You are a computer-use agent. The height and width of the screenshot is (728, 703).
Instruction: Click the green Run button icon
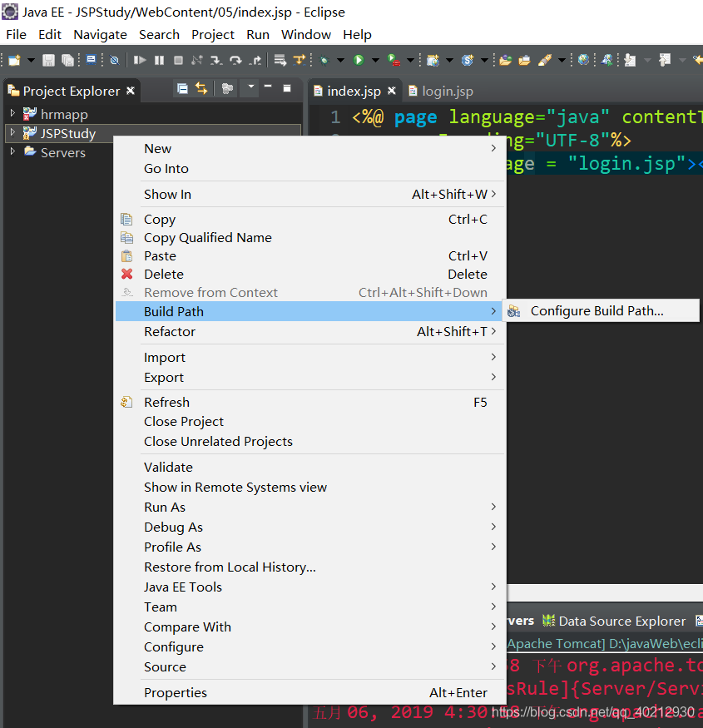coord(359,60)
